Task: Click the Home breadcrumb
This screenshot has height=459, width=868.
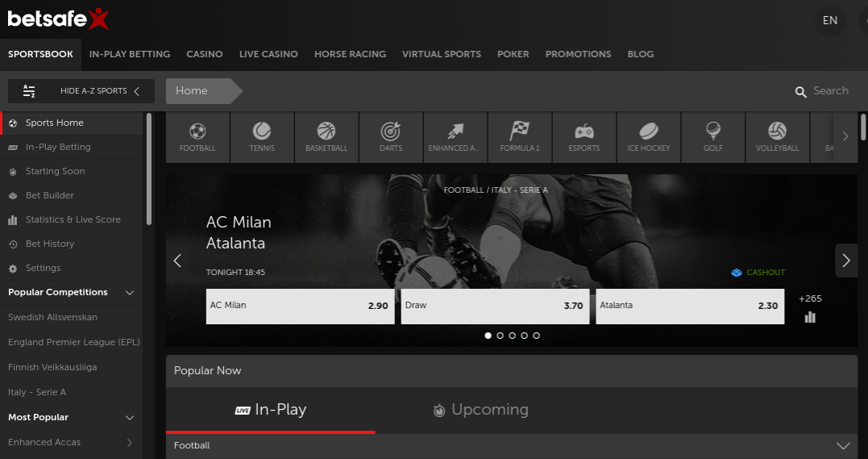Action: [x=204, y=91]
